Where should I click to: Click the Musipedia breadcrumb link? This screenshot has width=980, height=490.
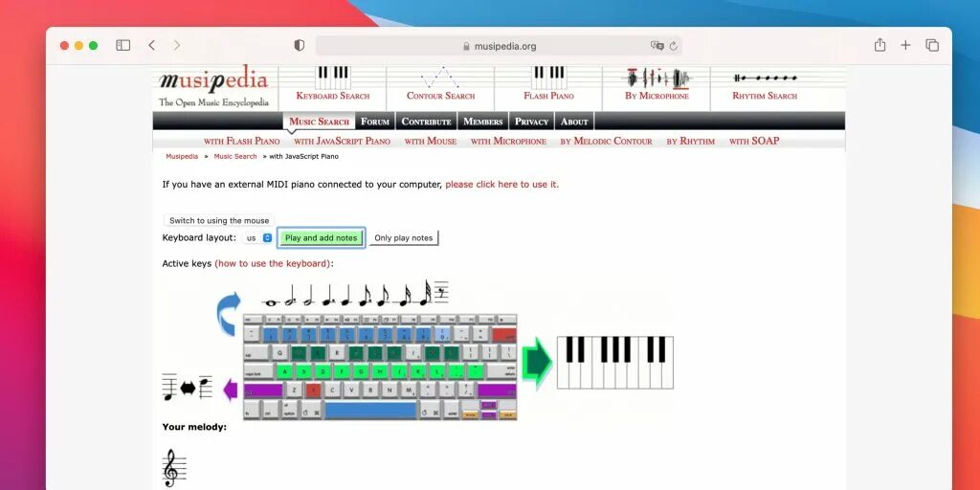182,156
